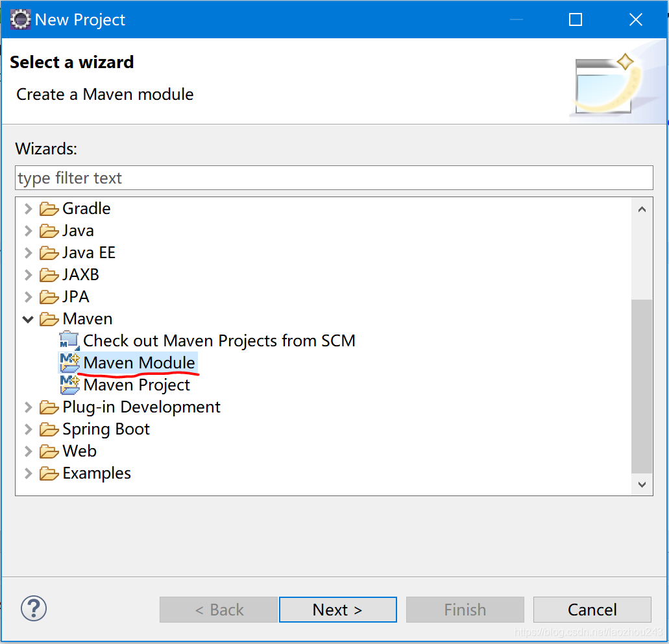669x644 pixels.
Task: Expand the Gradle category
Action: point(28,209)
